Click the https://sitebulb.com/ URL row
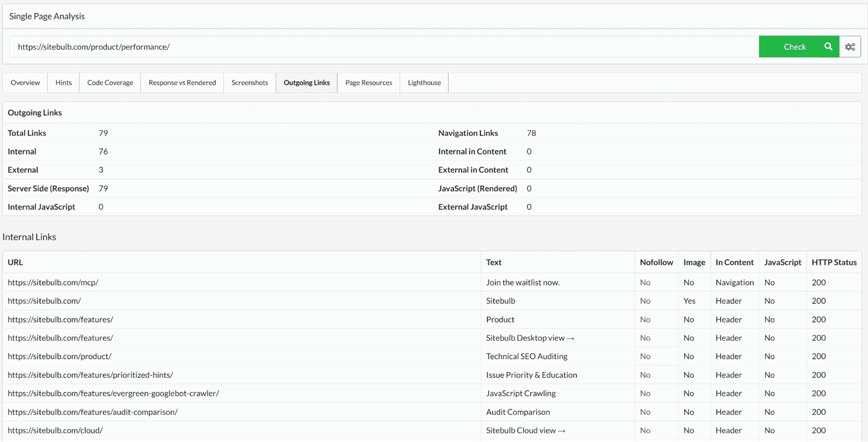Viewport: 868px width, 442px height. [45, 301]
